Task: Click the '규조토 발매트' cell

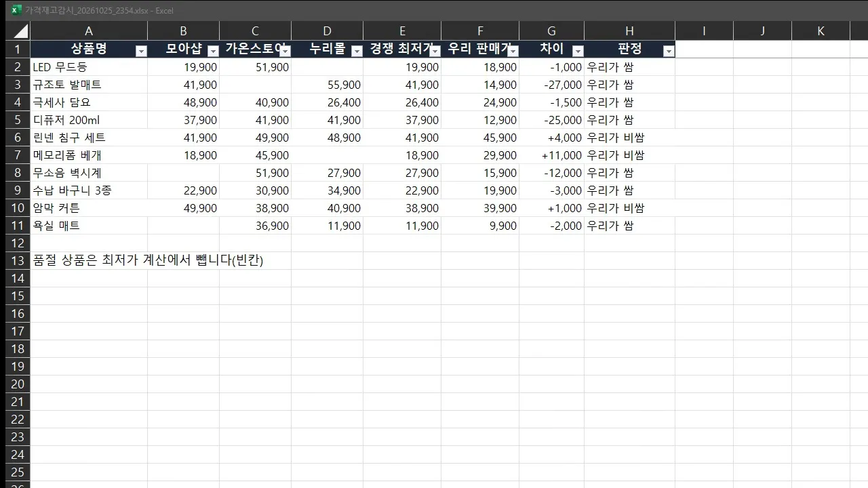Action: click(x=89, y=85)
